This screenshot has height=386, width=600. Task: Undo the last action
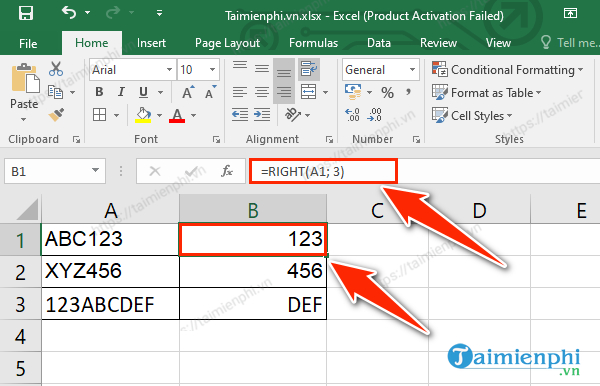point(69,13)
